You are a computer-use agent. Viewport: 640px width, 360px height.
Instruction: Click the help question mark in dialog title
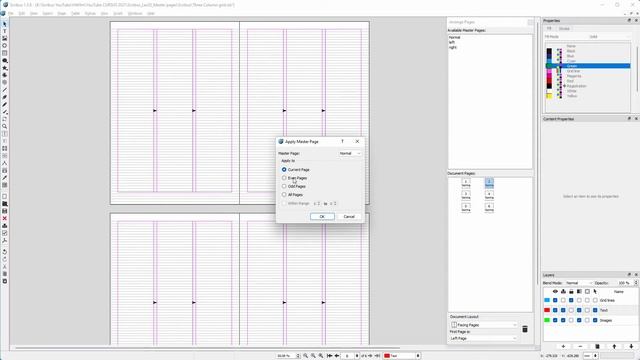coord(342,141)
